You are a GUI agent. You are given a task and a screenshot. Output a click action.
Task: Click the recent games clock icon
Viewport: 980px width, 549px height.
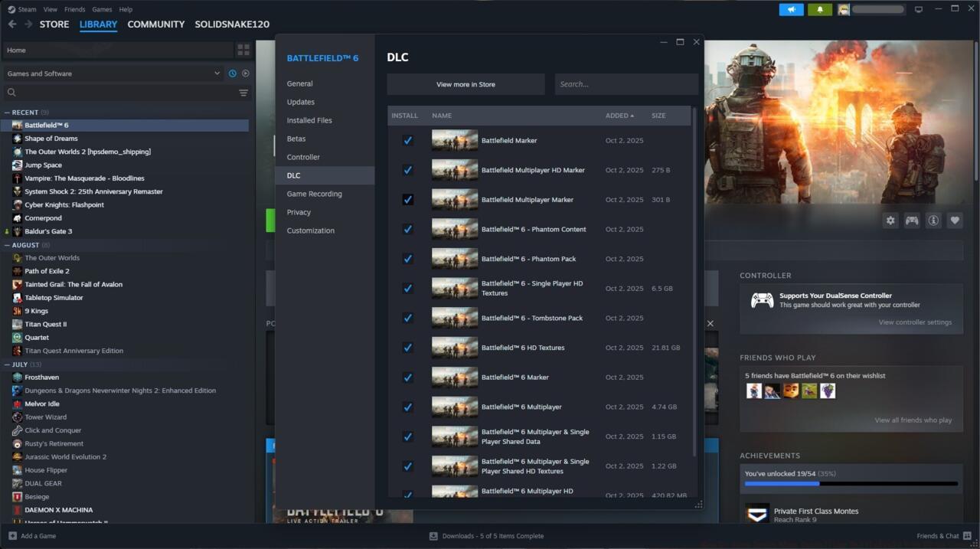[232, 73]
